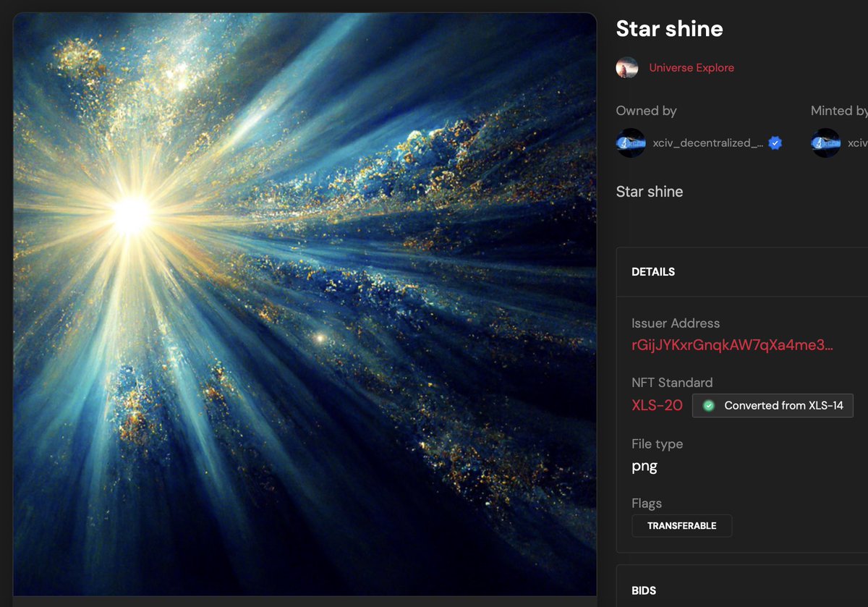Click the owner's profile avatar
This screenshot has height=607, width=868.
point(631,143)
